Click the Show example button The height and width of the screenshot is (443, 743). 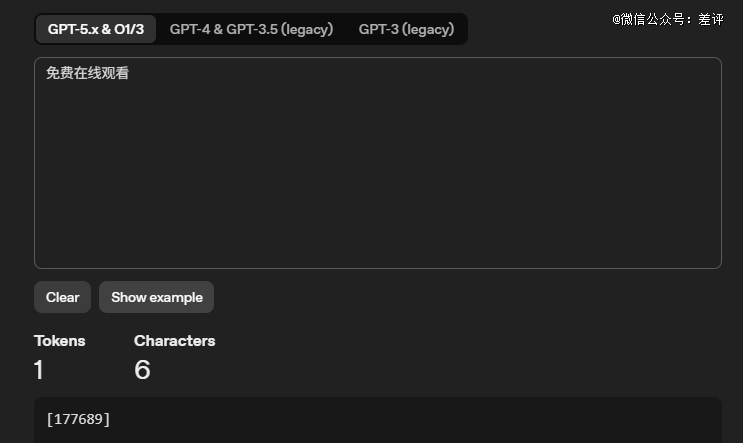156,297
